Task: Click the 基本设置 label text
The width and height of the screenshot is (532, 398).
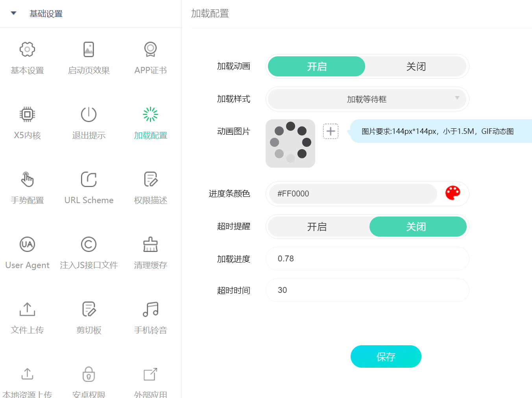Action: point(27,70)
